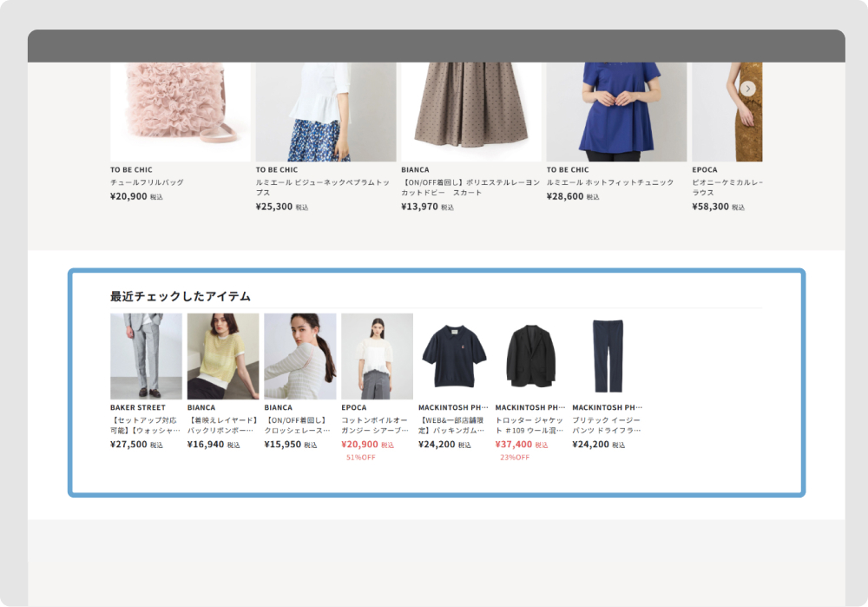Click the carousel next arrow button
This screenshot has height=607, width=868.
[x=748, y=89]
